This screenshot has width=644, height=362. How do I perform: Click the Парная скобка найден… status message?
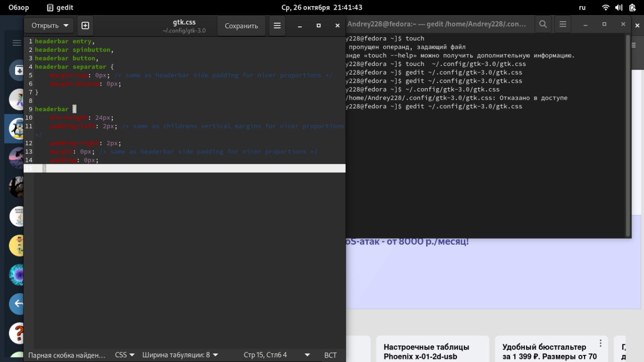(67, 355)
